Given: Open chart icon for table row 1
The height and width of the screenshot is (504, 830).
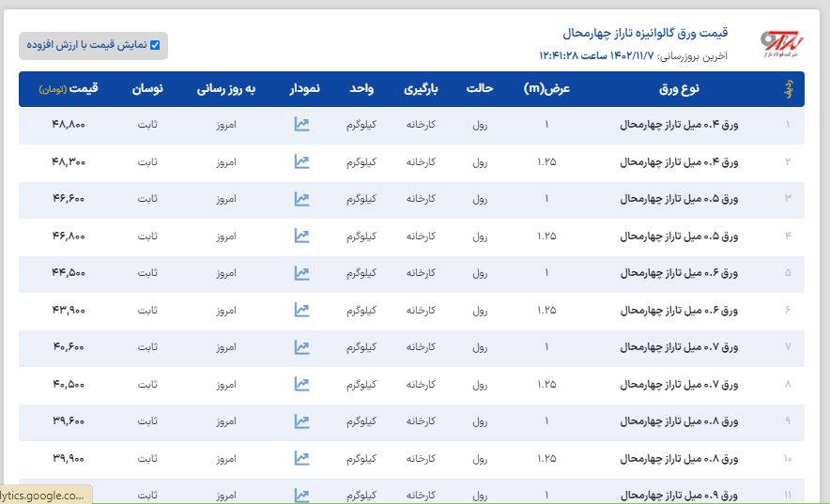Looking at the screenshot, I should pos(301,124).
